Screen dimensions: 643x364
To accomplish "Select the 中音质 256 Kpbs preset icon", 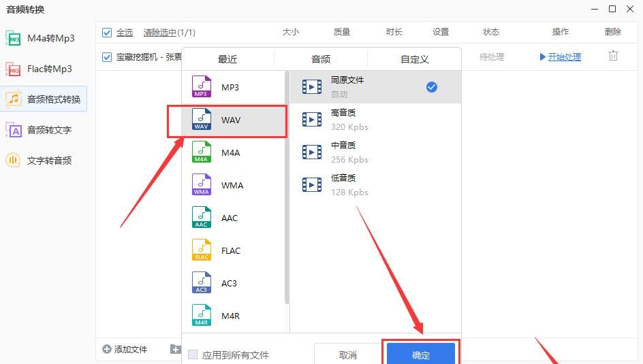I will pos(312,152).
